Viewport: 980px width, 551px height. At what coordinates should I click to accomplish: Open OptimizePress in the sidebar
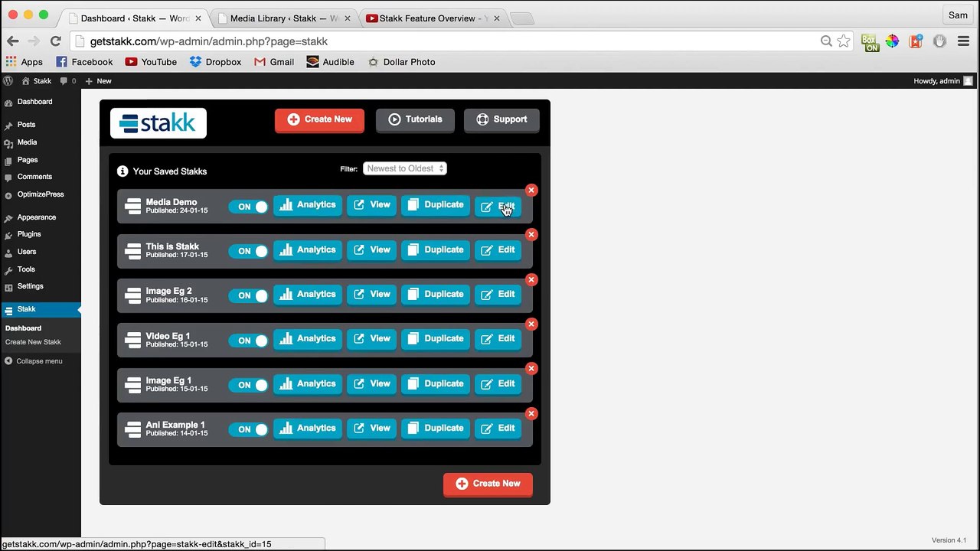[41, 194]
